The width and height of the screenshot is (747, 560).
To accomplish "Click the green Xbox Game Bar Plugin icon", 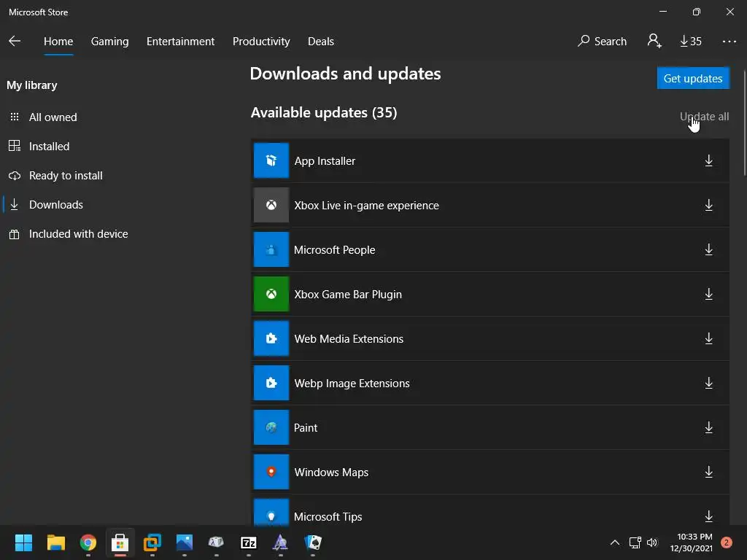I will pos(271,295).
